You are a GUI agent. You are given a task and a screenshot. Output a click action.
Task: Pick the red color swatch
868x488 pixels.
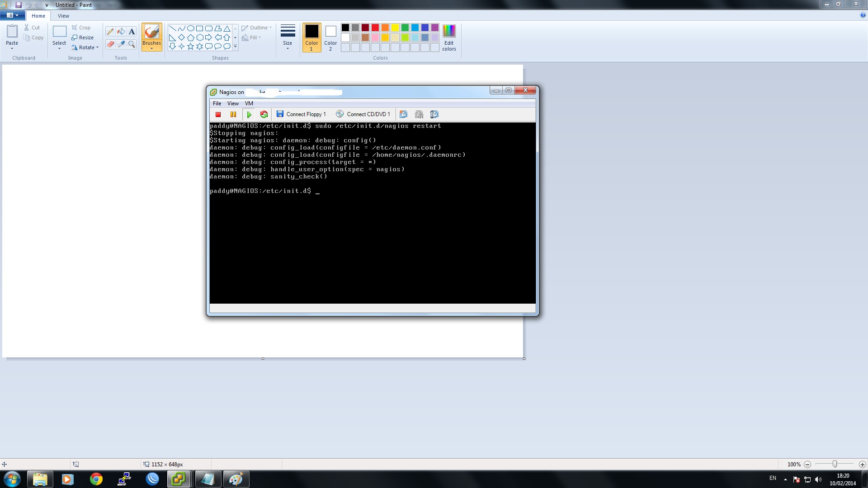click(375, 28)
